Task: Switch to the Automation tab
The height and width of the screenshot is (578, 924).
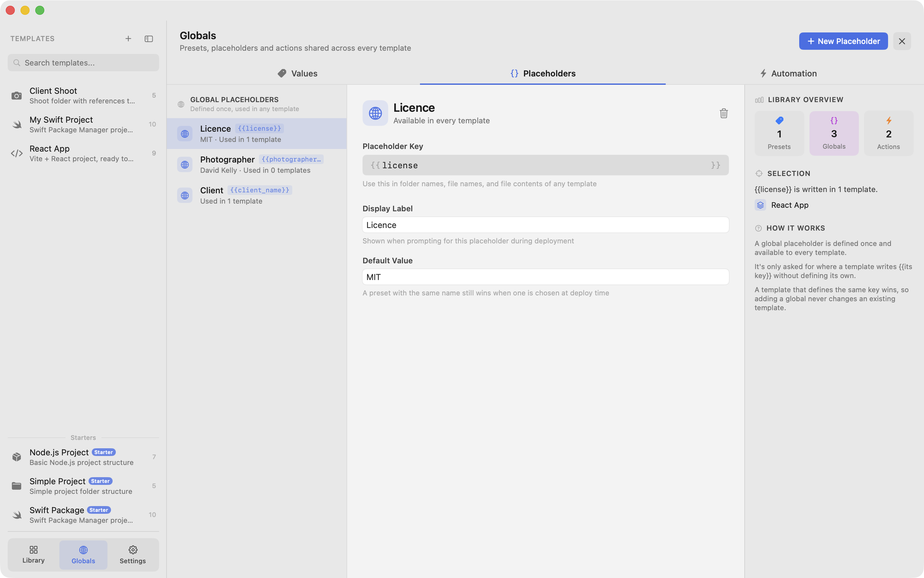Action: pyautogui.click(x=788, y=74)
